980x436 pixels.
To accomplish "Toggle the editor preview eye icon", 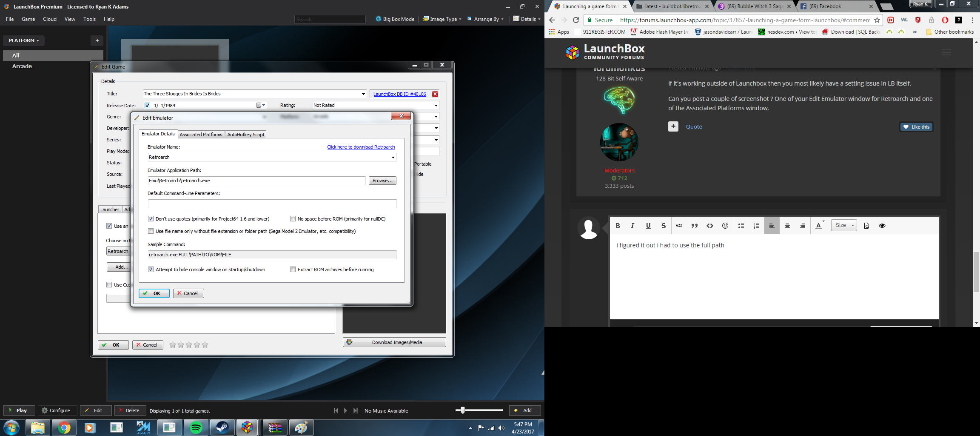I will click(882, 226).
